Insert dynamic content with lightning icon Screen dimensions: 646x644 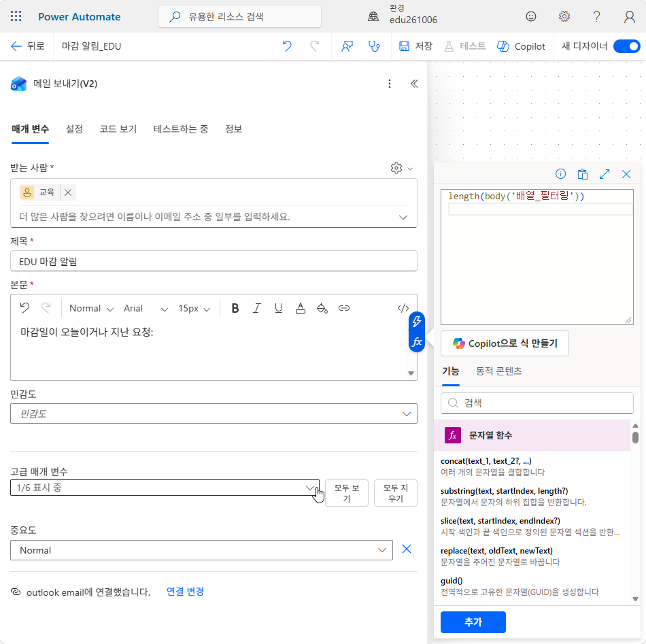(417, 322)
